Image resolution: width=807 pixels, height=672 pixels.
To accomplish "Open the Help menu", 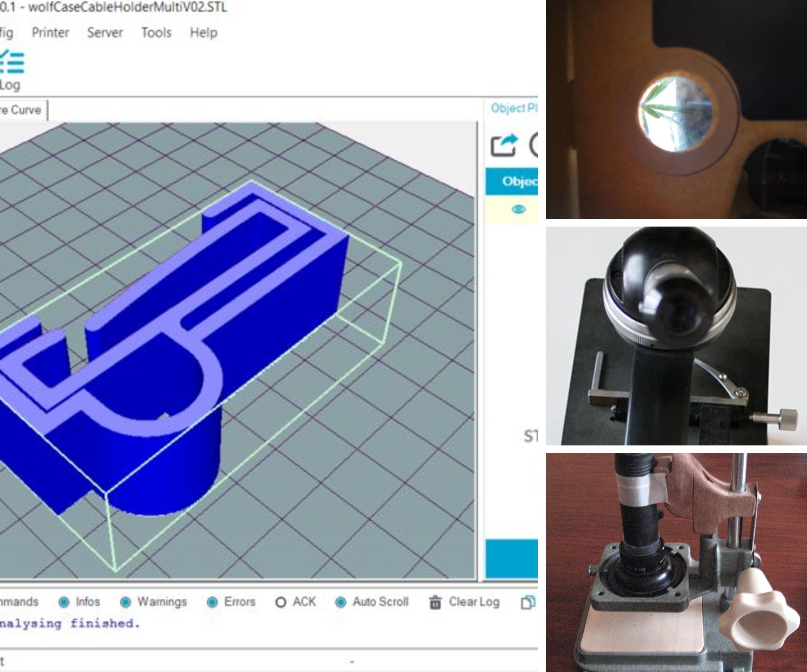I will point(203,33).
